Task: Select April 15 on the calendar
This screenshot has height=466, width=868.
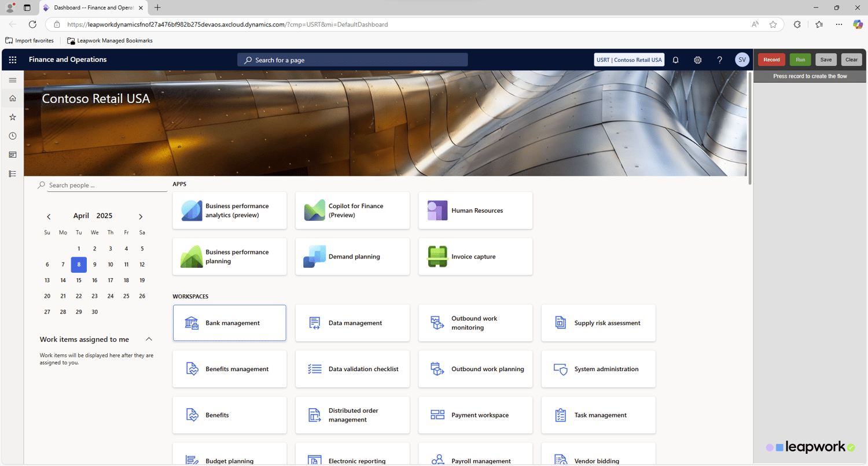Action: coord(79,280)
